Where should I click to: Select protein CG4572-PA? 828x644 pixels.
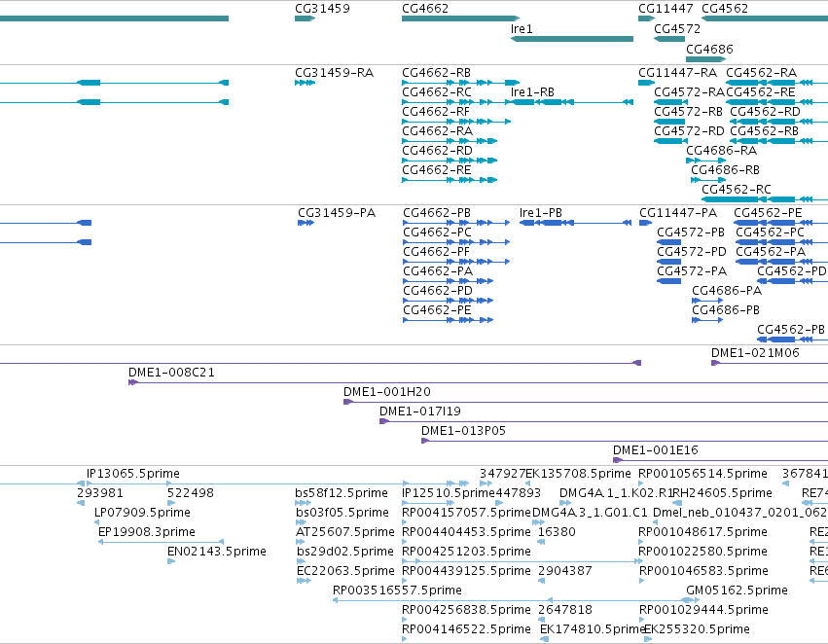[x=668, y=281]
